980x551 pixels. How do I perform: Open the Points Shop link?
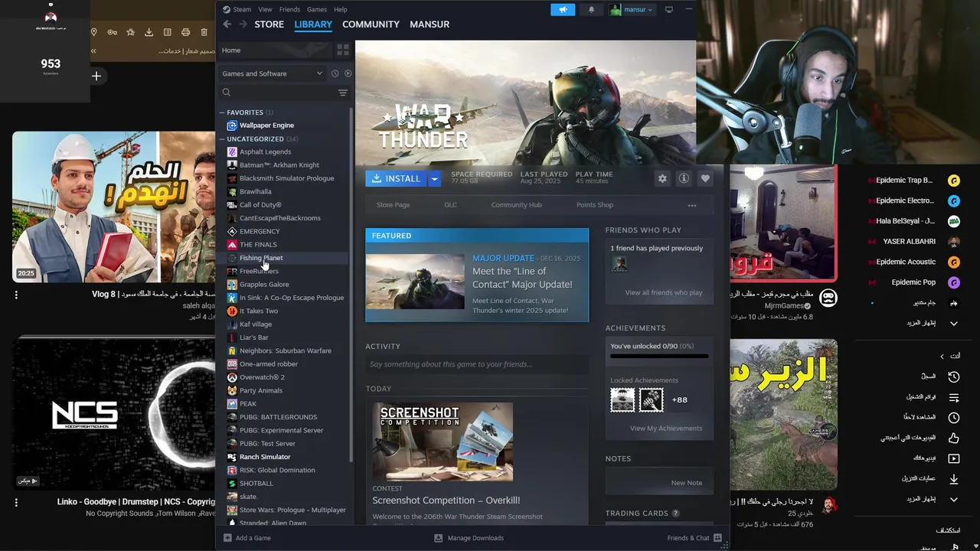pos(595,205)
